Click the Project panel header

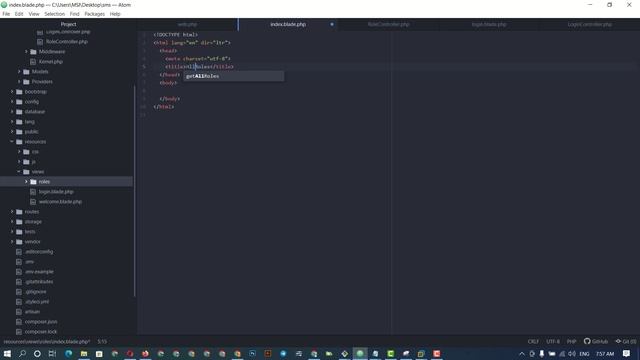(x=68, y=24)
